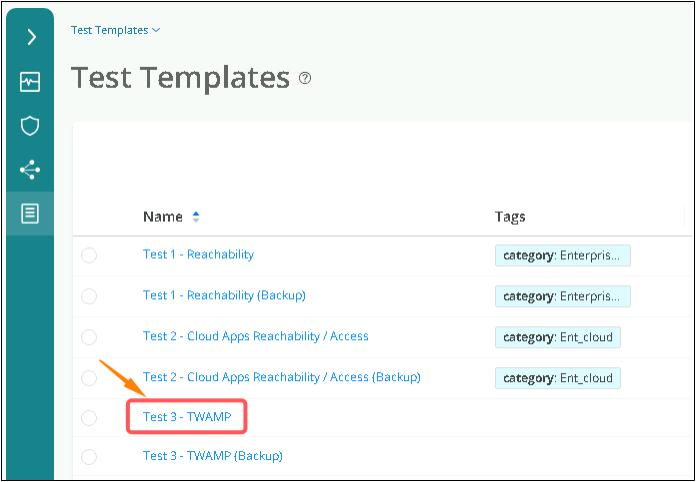Open the Test 3 - TWAMP template

pos(186,416)
